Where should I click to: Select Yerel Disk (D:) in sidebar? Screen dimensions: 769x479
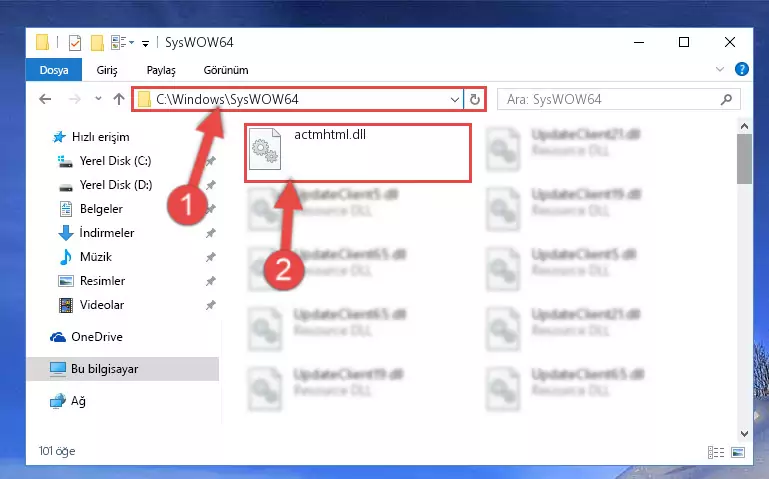[x=116, y=185]
